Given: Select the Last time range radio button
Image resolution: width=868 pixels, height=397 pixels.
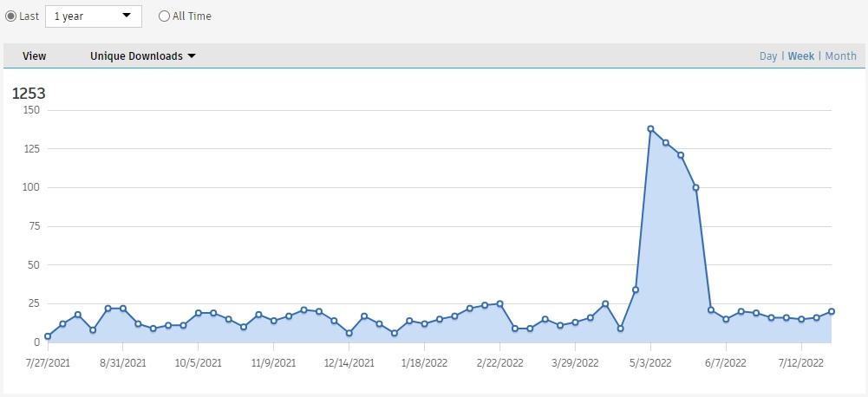Looking at the screenshot, I should pos(10,16).
